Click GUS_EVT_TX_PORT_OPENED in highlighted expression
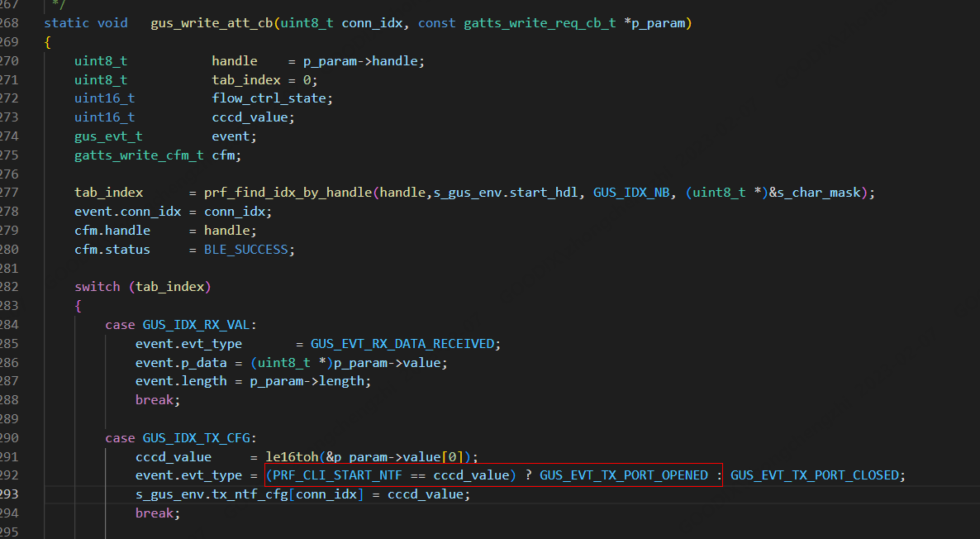The width and height of the screenshot is (980, 539). pyautogui.click(x=624, y=475)
